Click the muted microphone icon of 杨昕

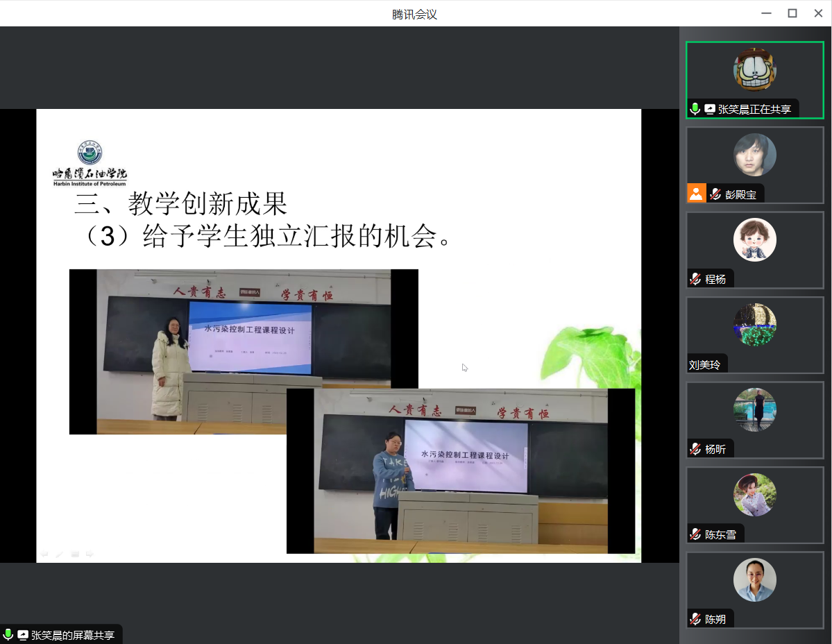(695, 449)
